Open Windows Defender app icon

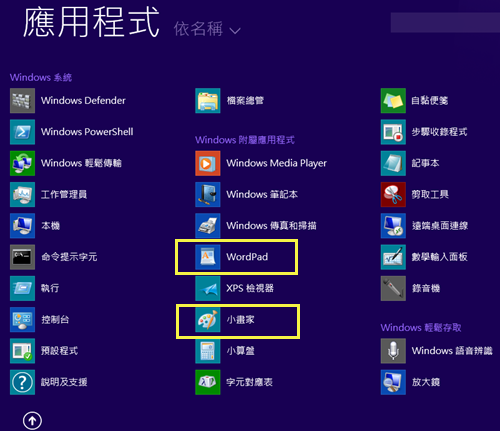[22, 101]
